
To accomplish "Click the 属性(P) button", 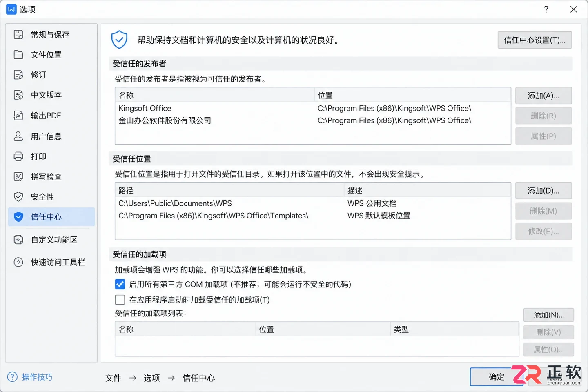I will click(x=543, y=136).
